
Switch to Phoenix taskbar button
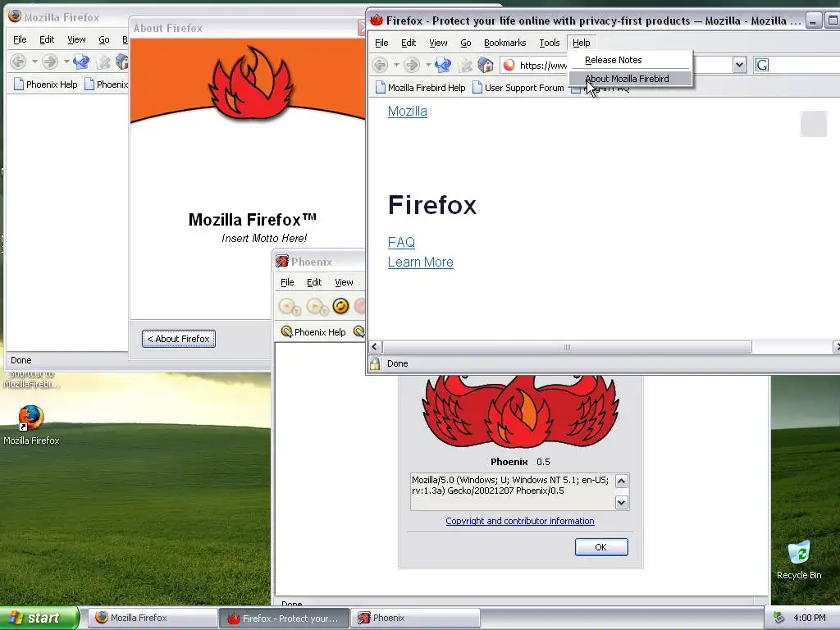[414, 618]
